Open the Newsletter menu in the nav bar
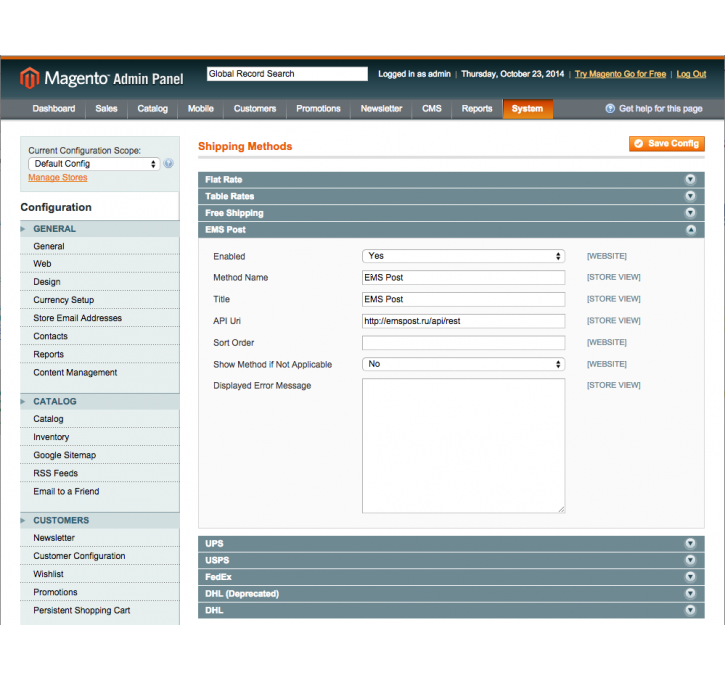Viewport: 725px width, 680px height. click(381, 109)
